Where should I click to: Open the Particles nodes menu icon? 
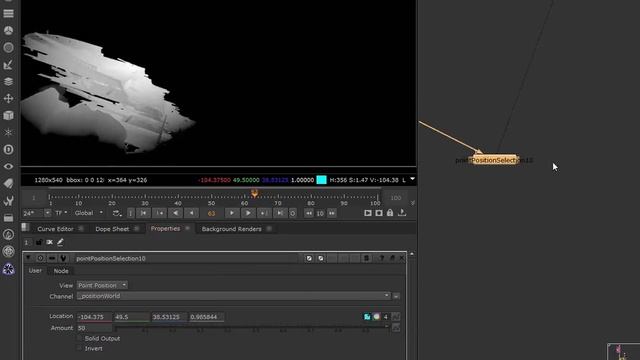click(x=8, y=133)
